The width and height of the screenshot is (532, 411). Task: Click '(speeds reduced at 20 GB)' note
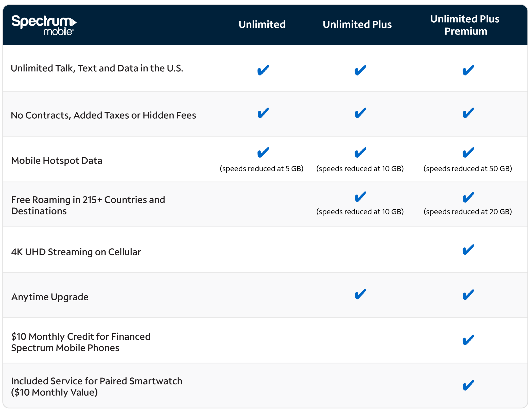coord(468,212)
